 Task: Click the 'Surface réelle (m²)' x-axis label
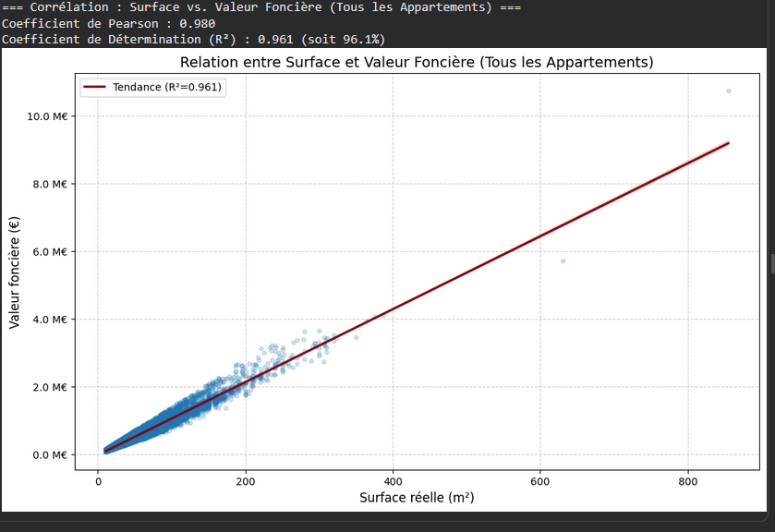(x=417, y=499)
